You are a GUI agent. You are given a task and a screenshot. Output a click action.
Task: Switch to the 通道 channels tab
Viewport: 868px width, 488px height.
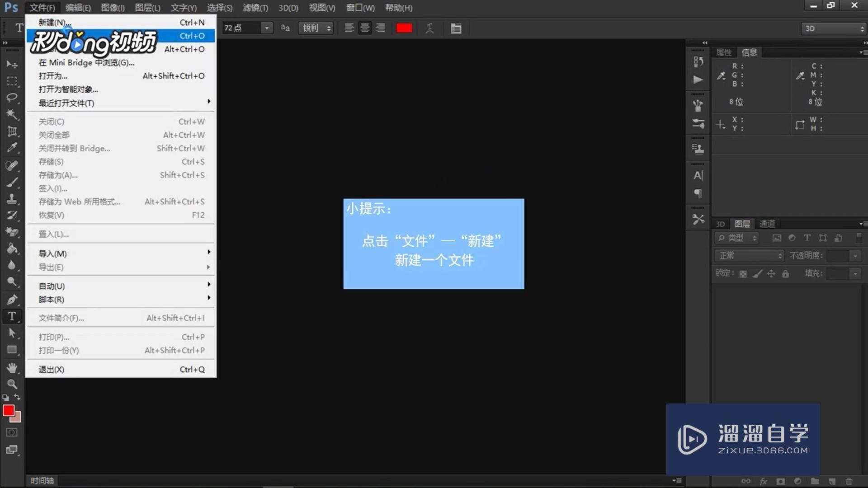(768, 224)
